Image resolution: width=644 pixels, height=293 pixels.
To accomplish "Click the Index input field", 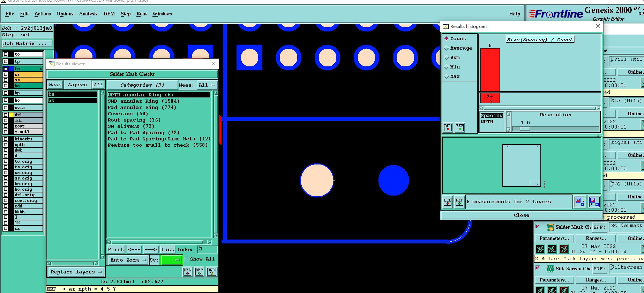I will coord(207,249).
